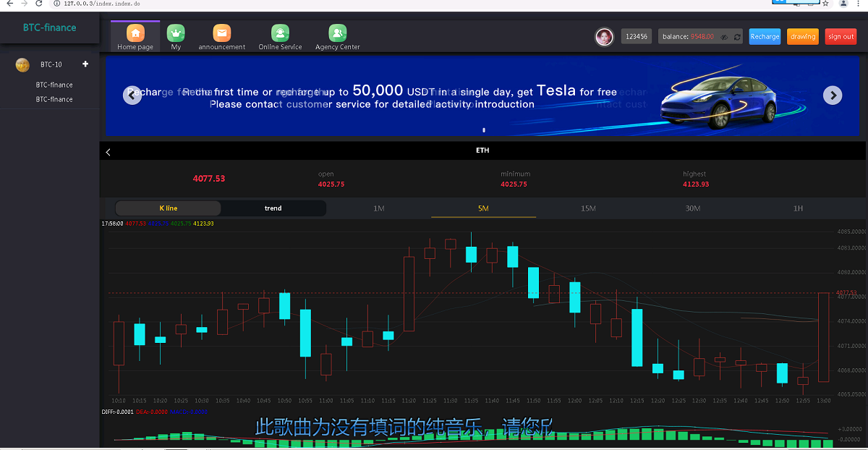Switch chart to K line mode
The width and height of the screenshot is (868, 450).
(x=168, y=208)
